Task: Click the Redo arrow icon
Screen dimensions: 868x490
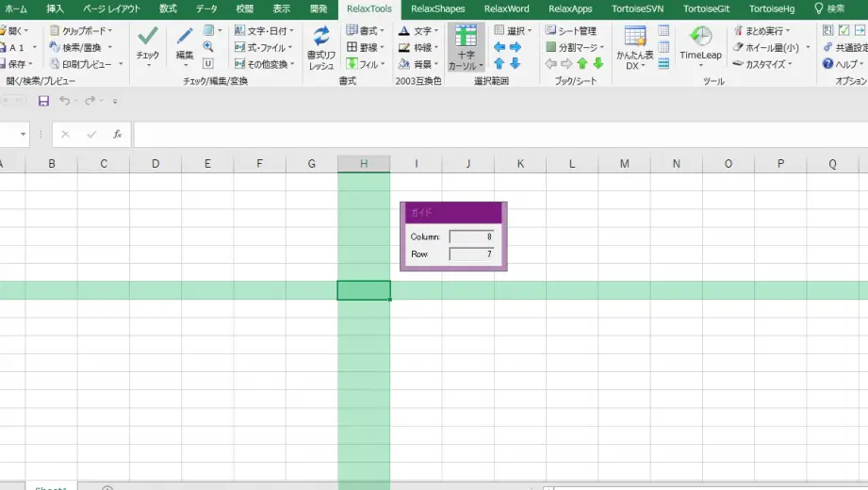Action: tap(90, 101)
